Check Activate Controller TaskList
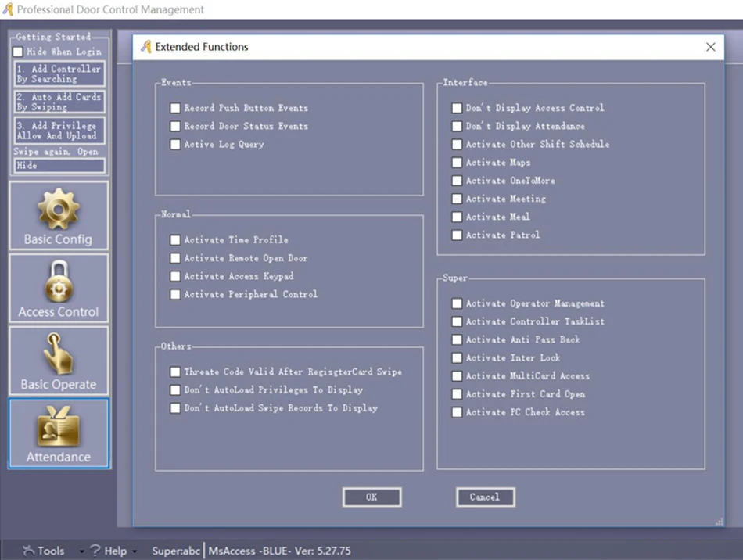743x560 pixels. (x=457, y=321)
